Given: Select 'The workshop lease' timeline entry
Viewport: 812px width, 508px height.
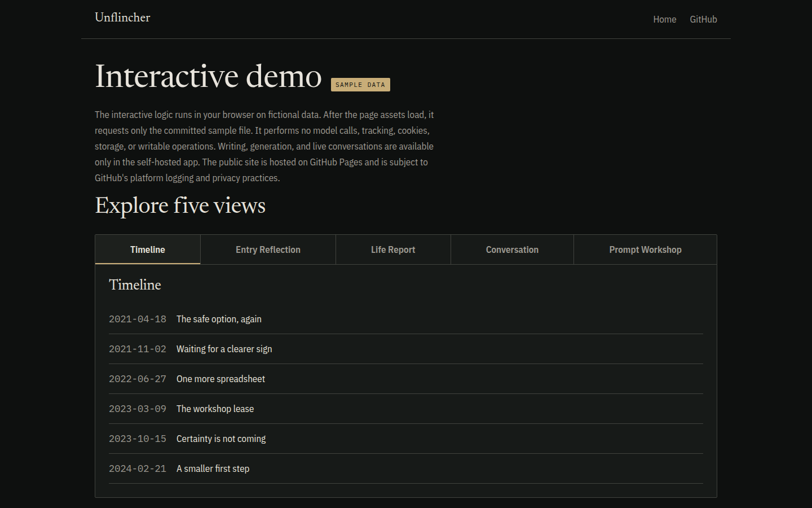Looking at the screenshot, I should pos(406,409).
